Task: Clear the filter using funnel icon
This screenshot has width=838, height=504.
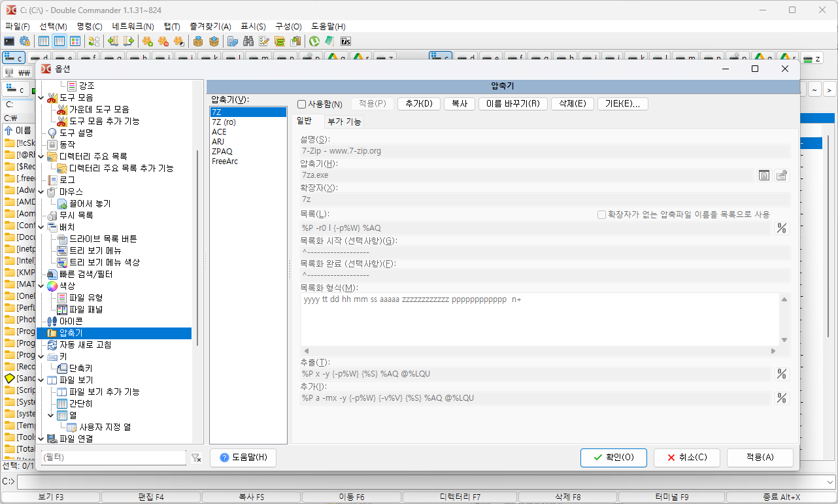Action: pyautogui.click(x=196, y=458)
